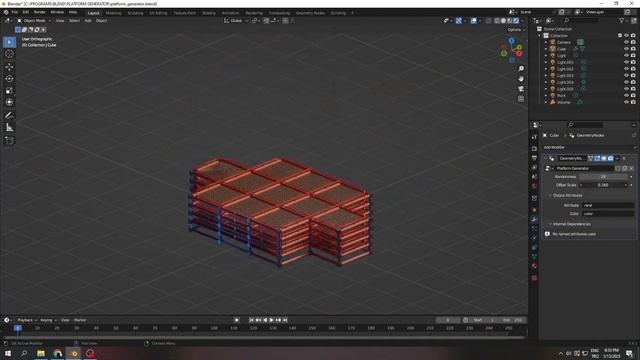Open the Global transform orientation dropdown
640x360 pixels.
(236, 20)
